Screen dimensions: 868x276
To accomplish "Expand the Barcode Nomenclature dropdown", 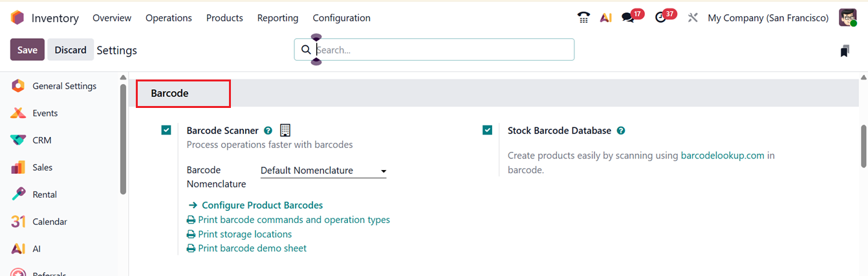I will [323, 171].
